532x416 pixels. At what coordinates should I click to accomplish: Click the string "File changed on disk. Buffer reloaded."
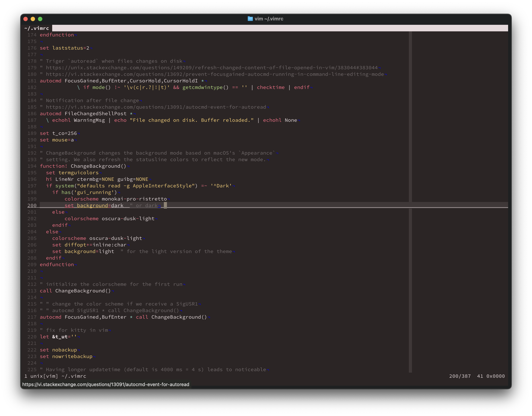pyautogui.click(x=192, y=120)
